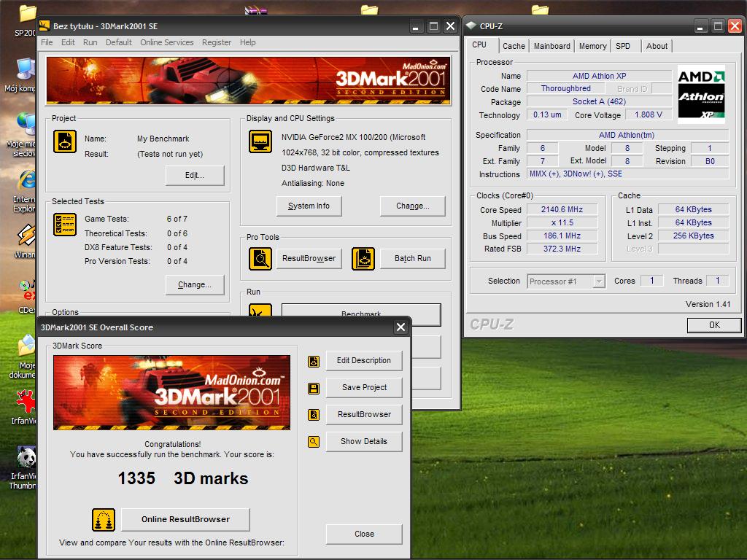Click the Instructions field in CPU-Z
747x560 pixels.
pos(627,174)
